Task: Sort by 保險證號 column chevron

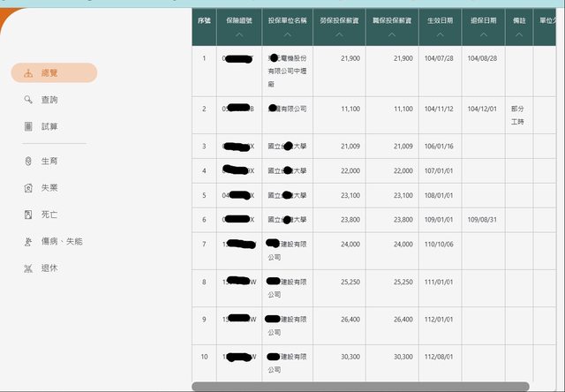Action: [x=239, y=35]
